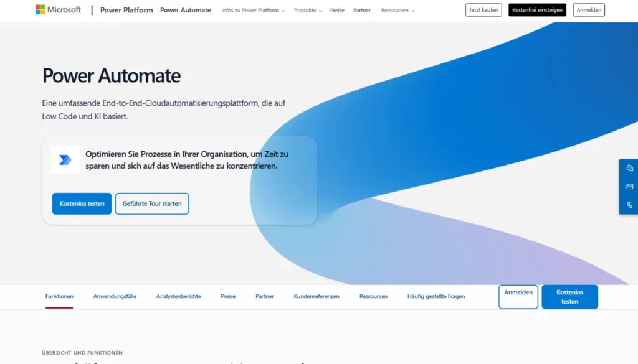Viewport: 638px width, 364px height.
Task: Open Preise in the top navigation
Action: pos(337,10)
